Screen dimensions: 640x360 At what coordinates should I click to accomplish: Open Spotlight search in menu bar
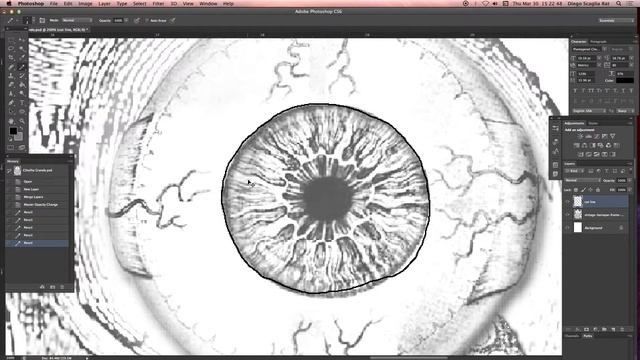pyautogui.click(x=619, y=3)
